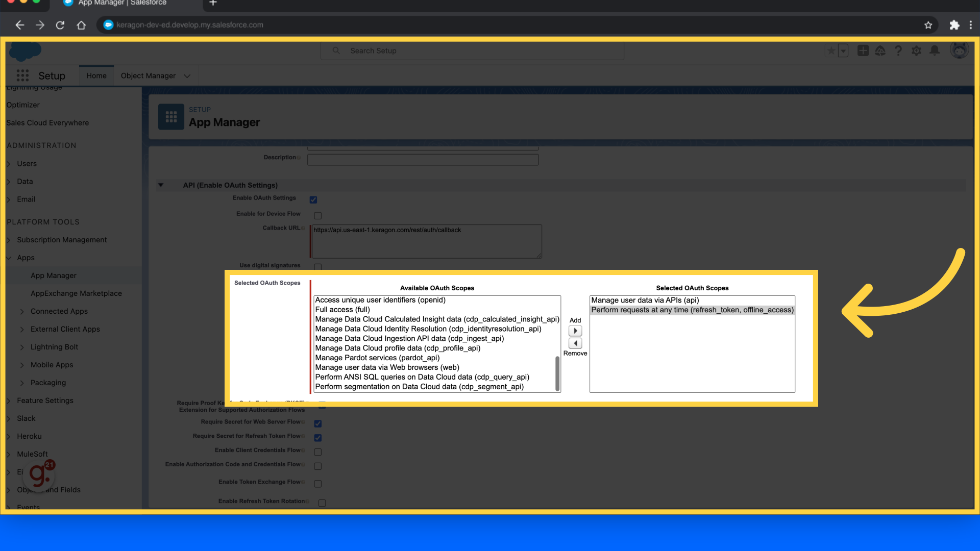
Task: Open the App Launcher dots grid
Action: (x=22, y=76)
